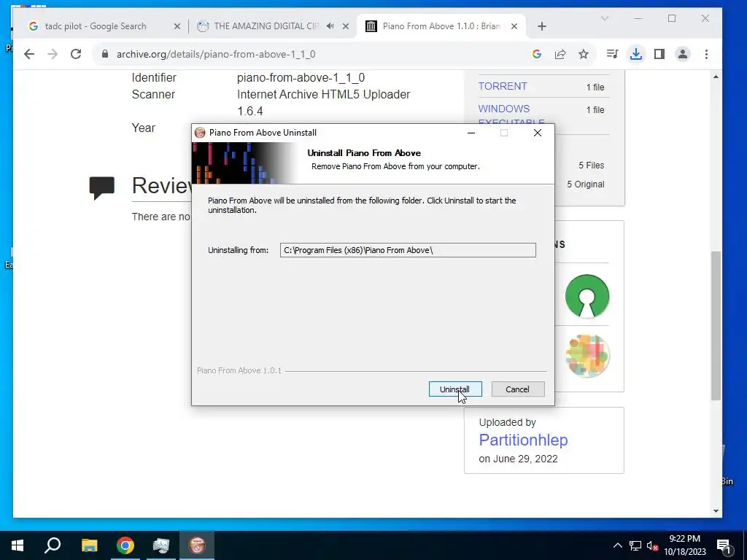This screenshot has width=747, height=560.
Task: Open the TORRENT download link
Action: [x=503, y=86]
